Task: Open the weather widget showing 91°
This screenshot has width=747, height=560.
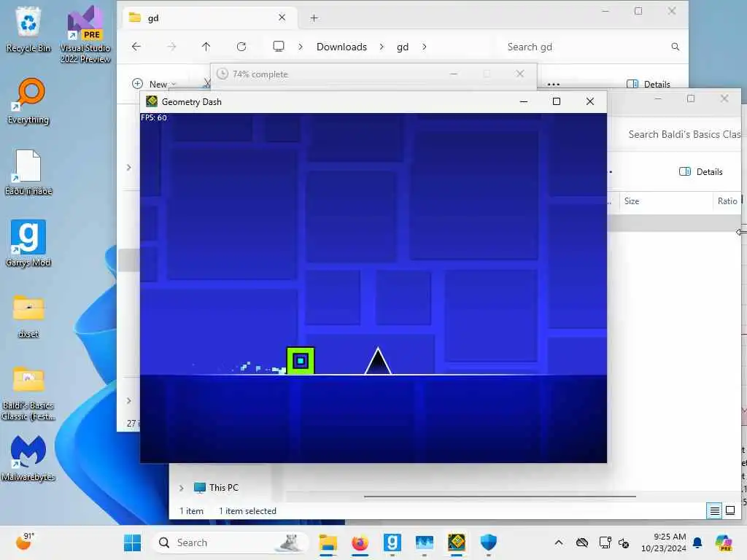Action: coord(25,542)
